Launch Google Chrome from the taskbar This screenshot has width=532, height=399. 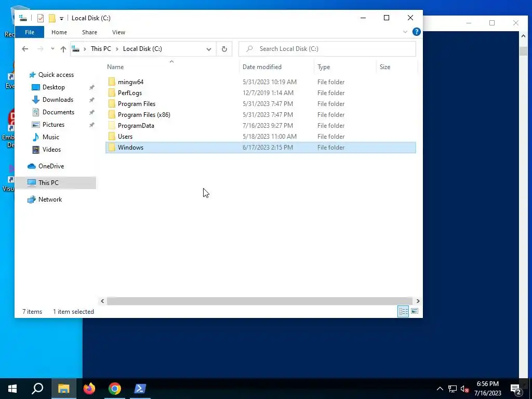point(115,389)
